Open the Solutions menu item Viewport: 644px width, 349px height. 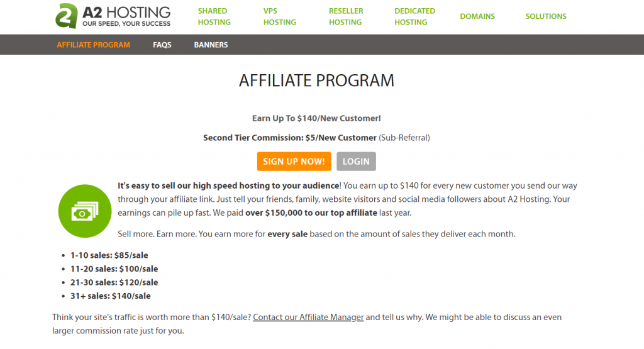click(546, 16)
